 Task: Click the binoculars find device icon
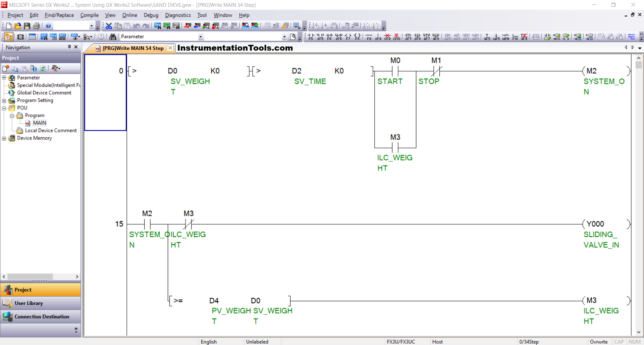[x=113, y=37]
